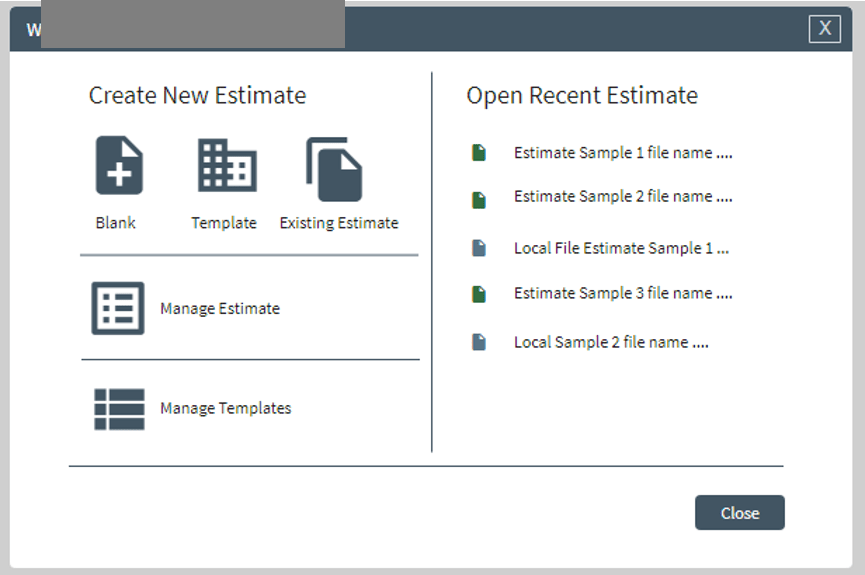The height and width of the screenshot is (575, 865).
Task: Click file icon beside Local Sample 2
Action: 479,342
